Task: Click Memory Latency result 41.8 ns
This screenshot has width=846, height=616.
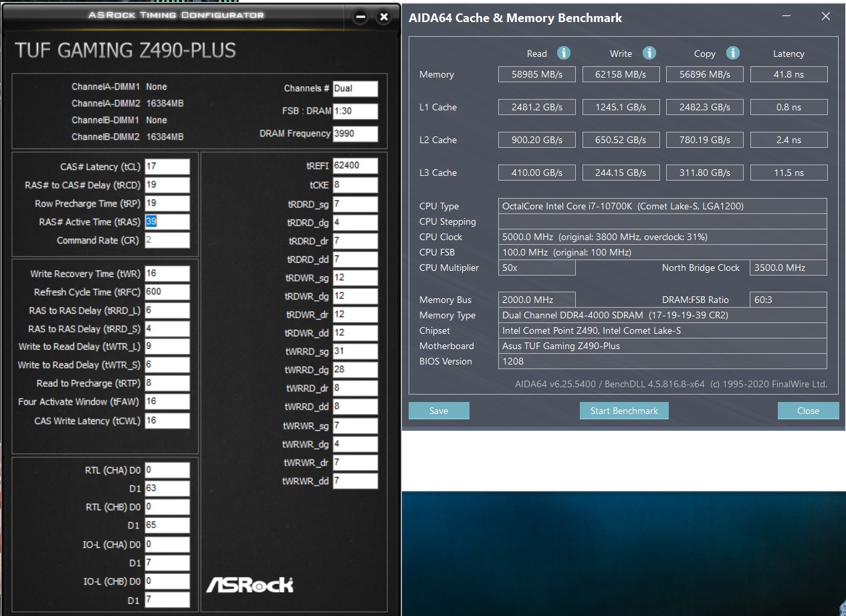Action: tap(789, 74)
